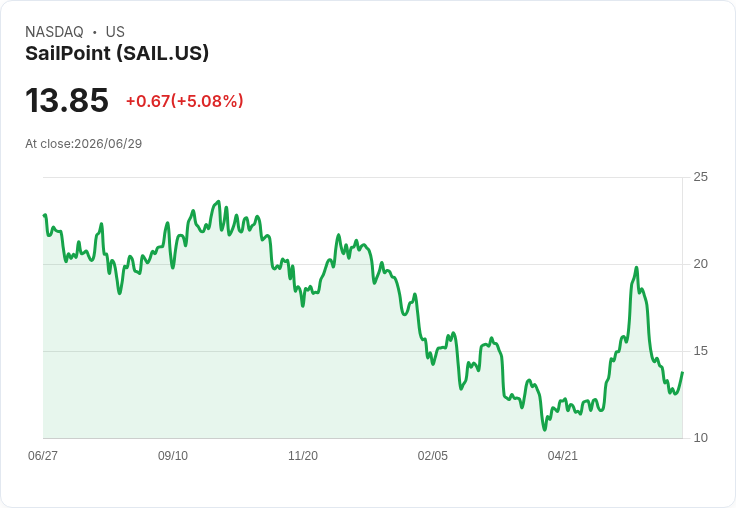Click the At close:2026/06/29 date text
The height and width of the screenshot is (508, 736).
(x=84, y=144)
